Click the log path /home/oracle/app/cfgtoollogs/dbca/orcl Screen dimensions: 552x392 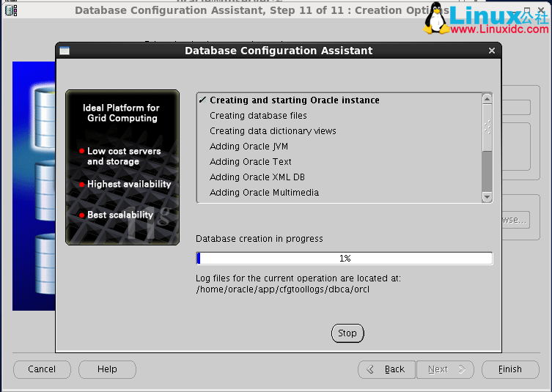pos(283,289)
